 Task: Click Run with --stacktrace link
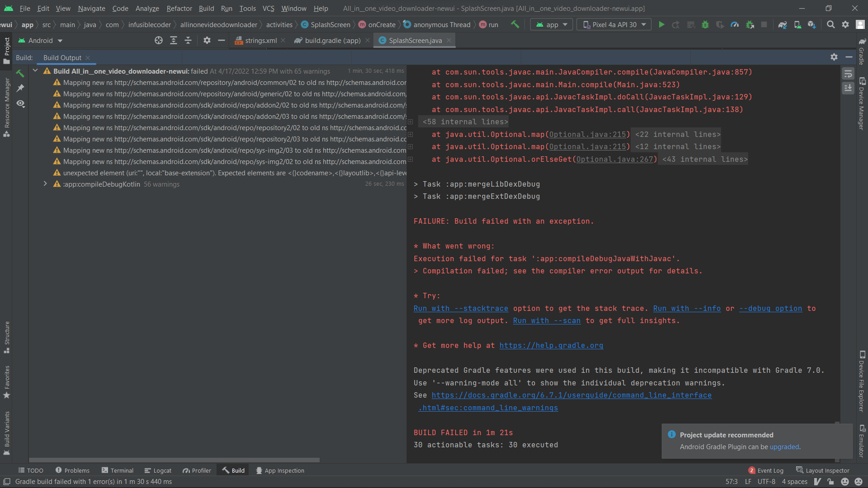point(461,308)
